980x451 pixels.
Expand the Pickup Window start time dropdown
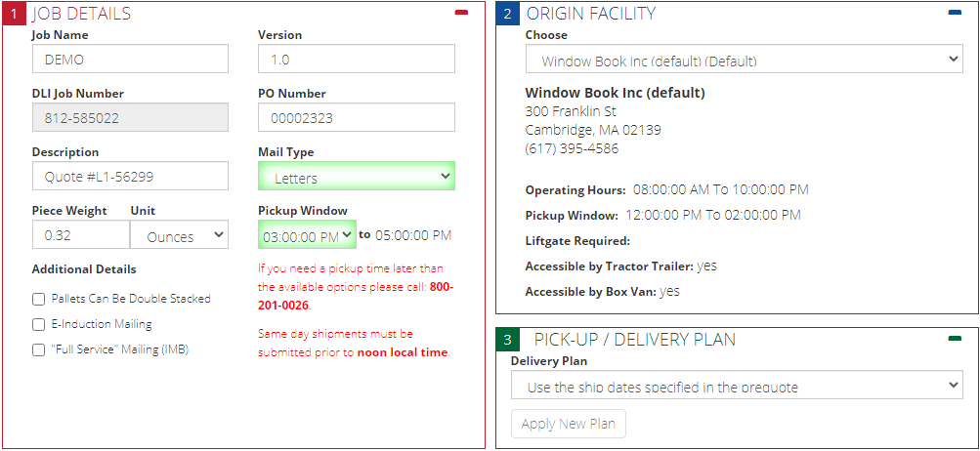click(x=307, y=235)
